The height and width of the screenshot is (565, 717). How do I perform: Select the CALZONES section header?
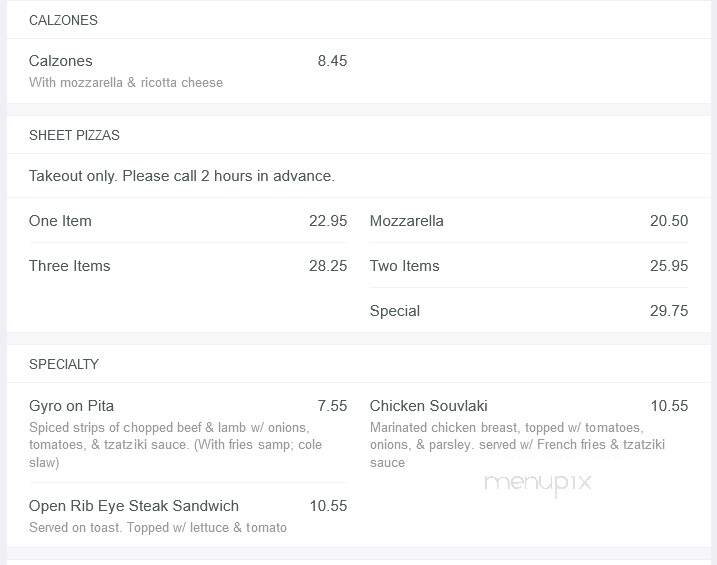(63, 20)
